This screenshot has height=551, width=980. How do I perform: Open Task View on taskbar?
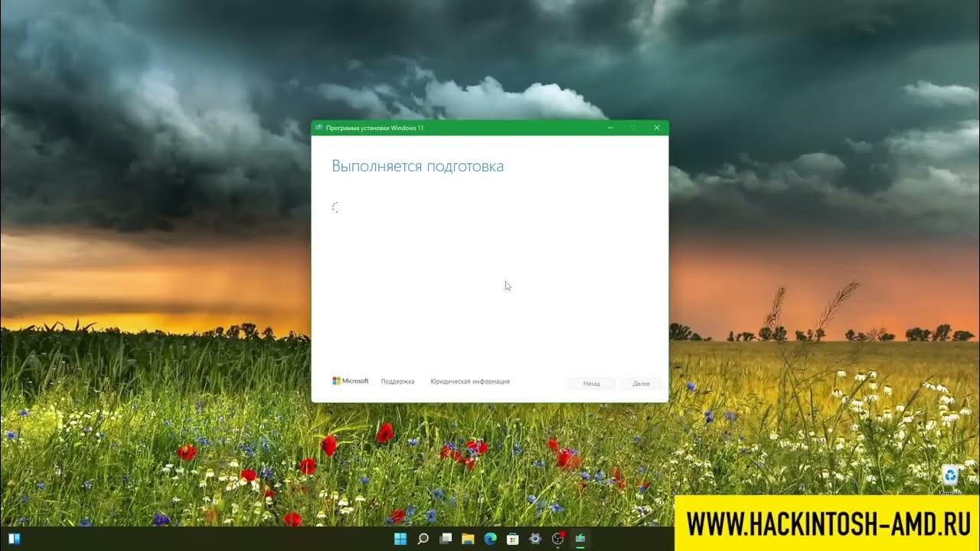[x=446, y=539]
